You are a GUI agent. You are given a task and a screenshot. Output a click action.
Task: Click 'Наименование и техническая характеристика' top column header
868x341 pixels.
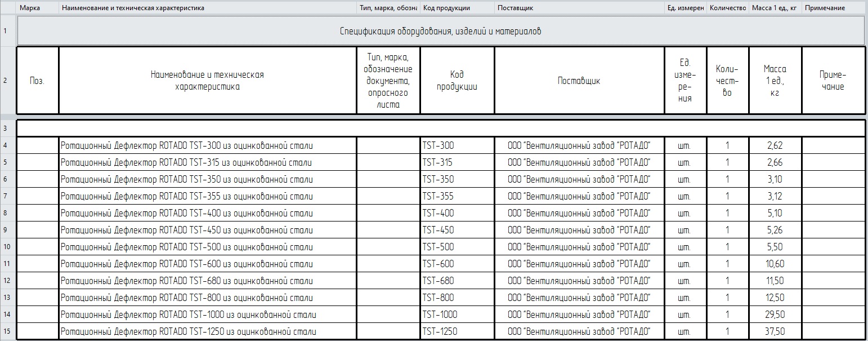pos(208,8)
